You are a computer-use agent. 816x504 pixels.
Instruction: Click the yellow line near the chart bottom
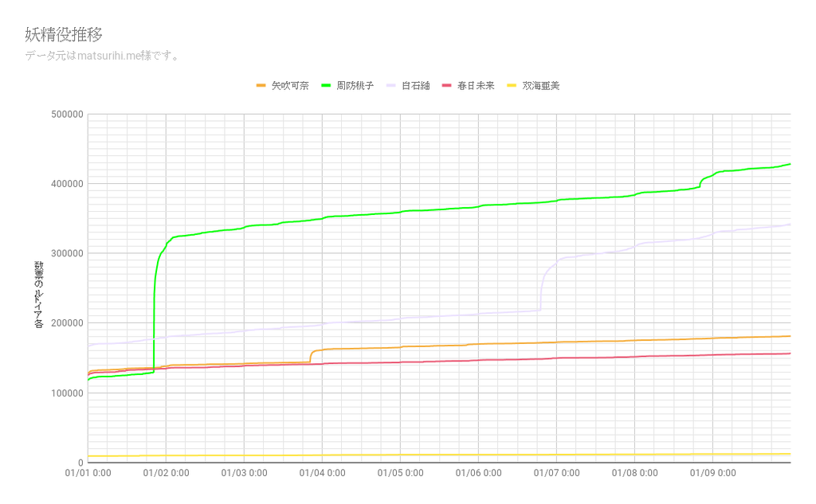[x=439, y=455]
